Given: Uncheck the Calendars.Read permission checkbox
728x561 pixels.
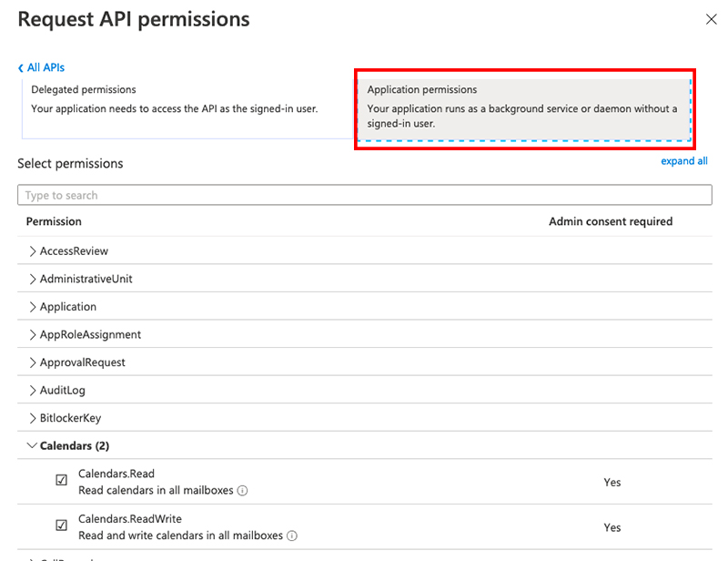Looking at the screenshot, I should 61,480.
